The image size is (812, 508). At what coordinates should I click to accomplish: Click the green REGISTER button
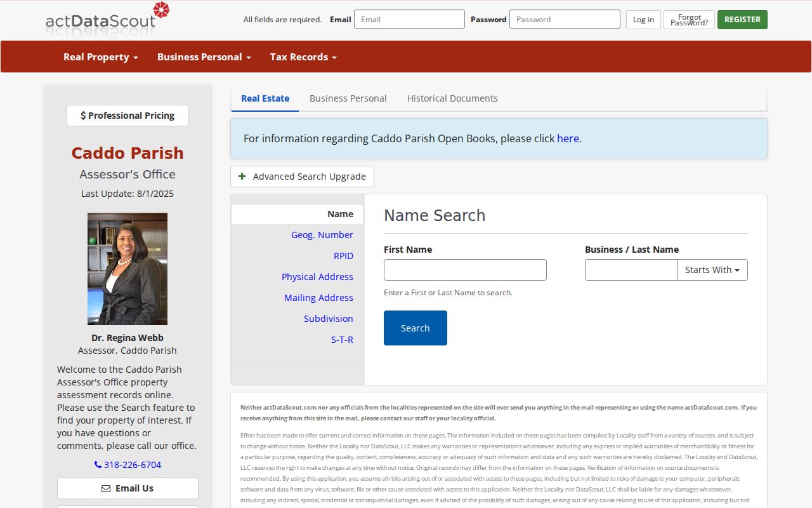click(x=742, y=20)
